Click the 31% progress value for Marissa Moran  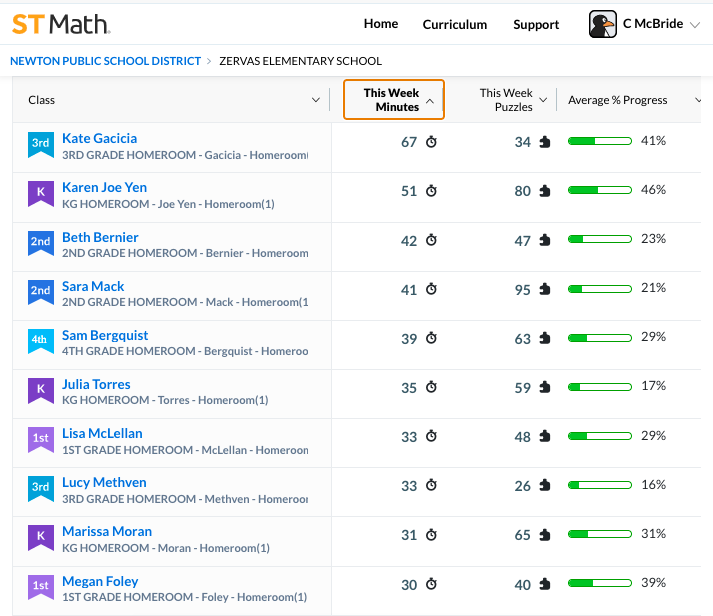(653, 534)
